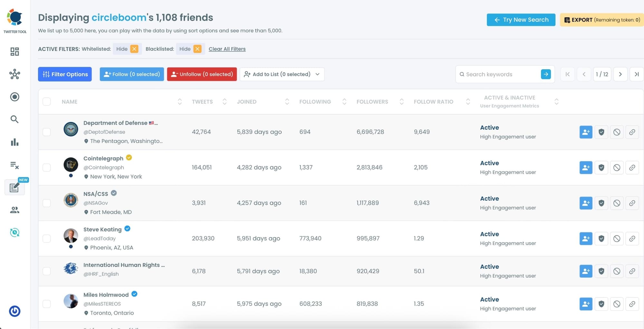Select the Steve Keating row checkbox
The image size is (644, 329).
[47, 239]
